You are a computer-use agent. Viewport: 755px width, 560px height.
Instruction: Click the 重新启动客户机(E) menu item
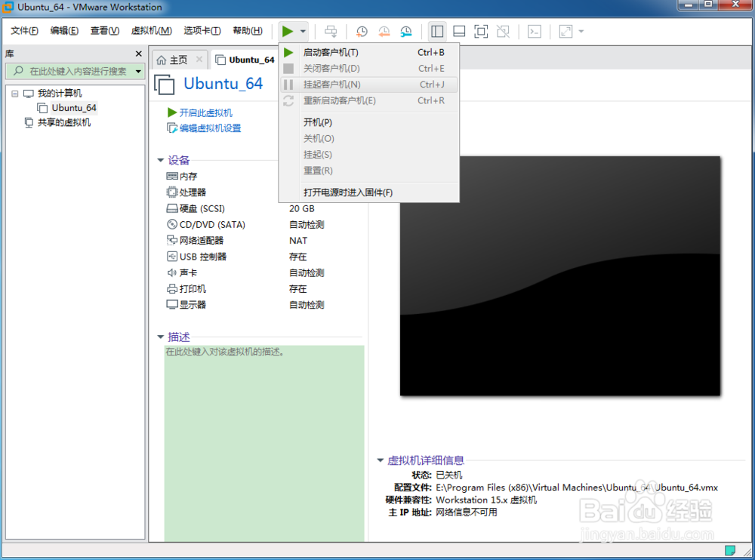(368, 100)
